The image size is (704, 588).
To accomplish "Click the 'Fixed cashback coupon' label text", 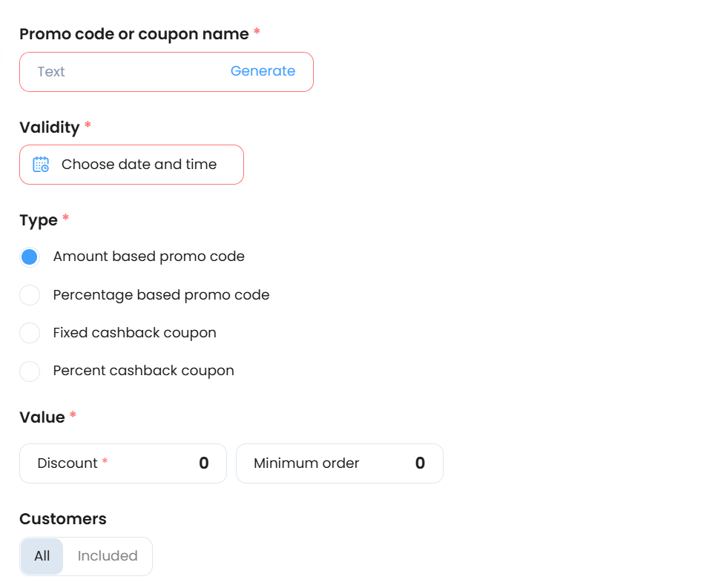I will coord(135,333).
